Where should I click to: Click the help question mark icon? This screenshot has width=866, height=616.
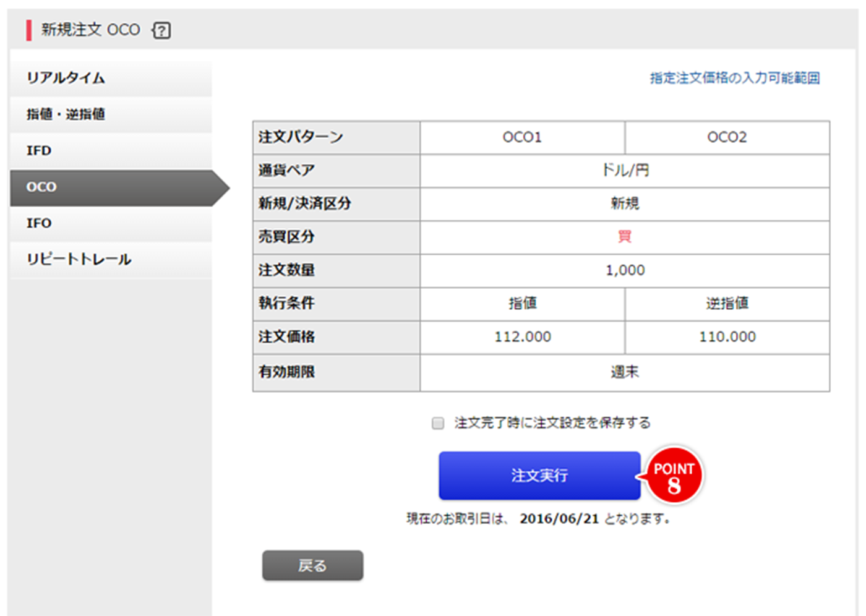162,30
